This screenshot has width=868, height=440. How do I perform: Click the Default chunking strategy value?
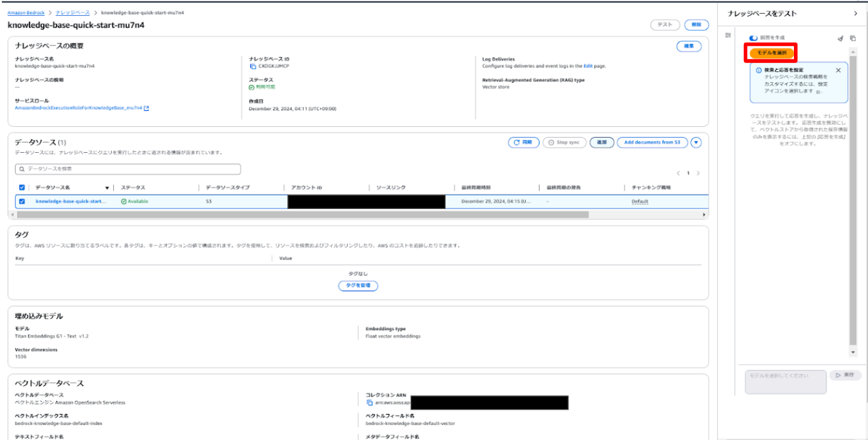tap(640, 201)
